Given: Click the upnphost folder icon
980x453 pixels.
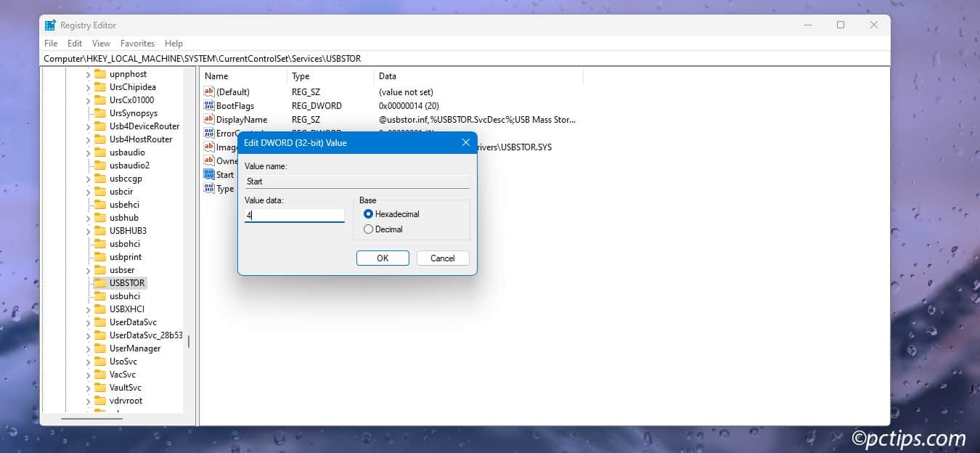Looking at the screenshot, I should coord(100,74).
